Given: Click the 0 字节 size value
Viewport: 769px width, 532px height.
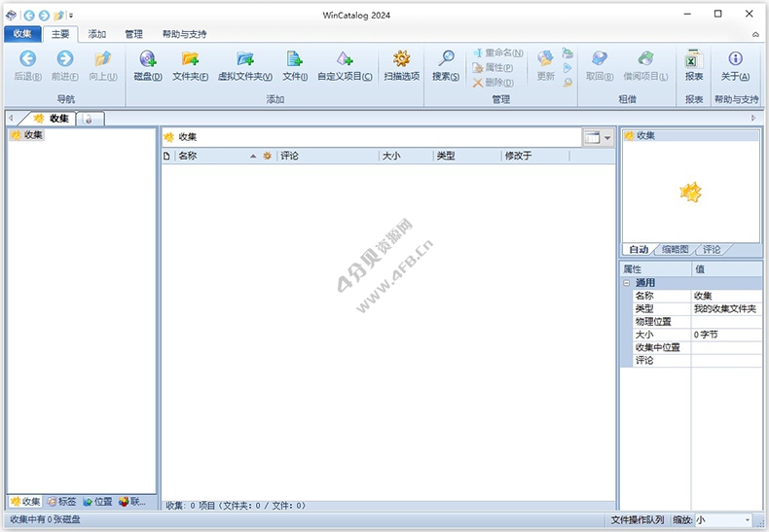Looking at the screenshot, I should point(726,335).
